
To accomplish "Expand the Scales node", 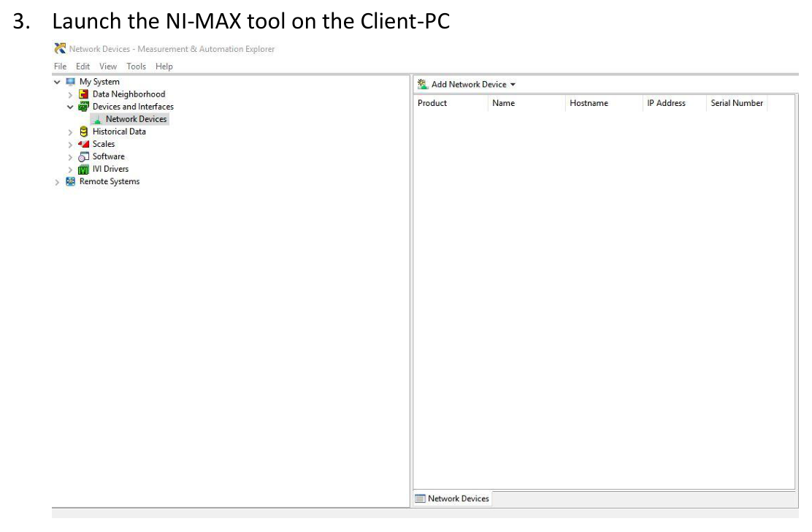I will pyautogui.click(x=70, y=145).
